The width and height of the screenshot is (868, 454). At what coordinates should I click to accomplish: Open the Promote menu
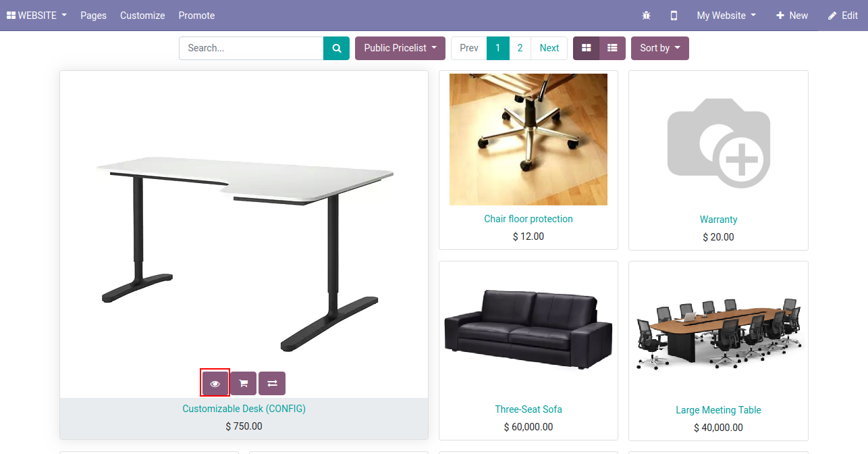coord(196,16)
